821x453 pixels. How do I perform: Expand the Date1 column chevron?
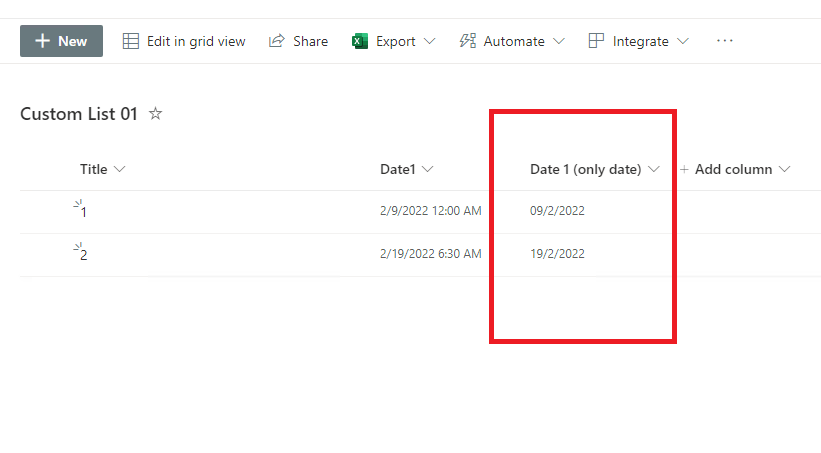[x=427, y=169]
